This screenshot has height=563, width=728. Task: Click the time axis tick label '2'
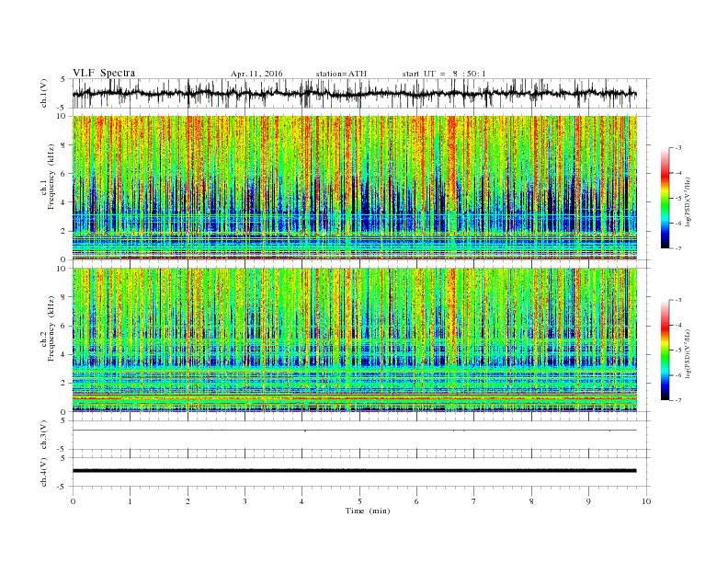pyautogui.click(x=188, y=501)
